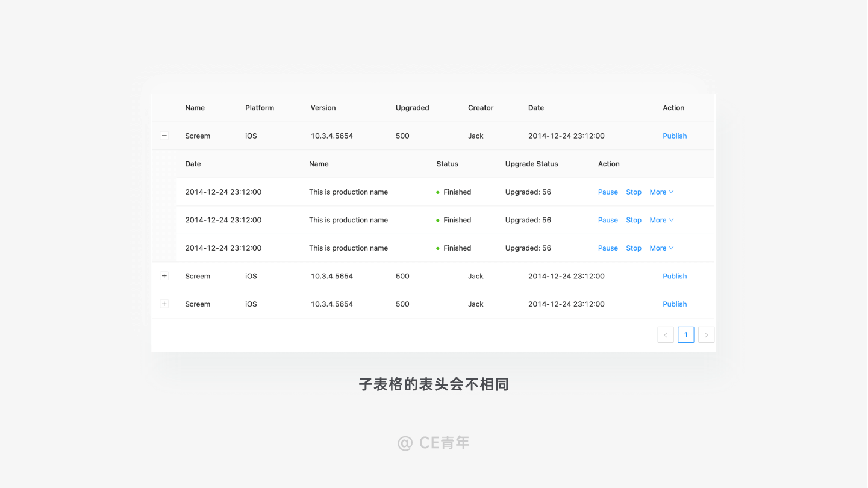Click iOS cell in the expanded row
The height and width of the screenshot is (488, 868).
(251, 136)
